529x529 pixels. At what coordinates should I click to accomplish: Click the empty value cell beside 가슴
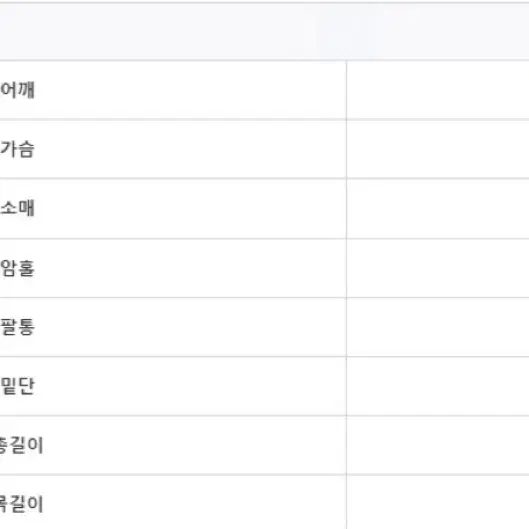point(438,149)
